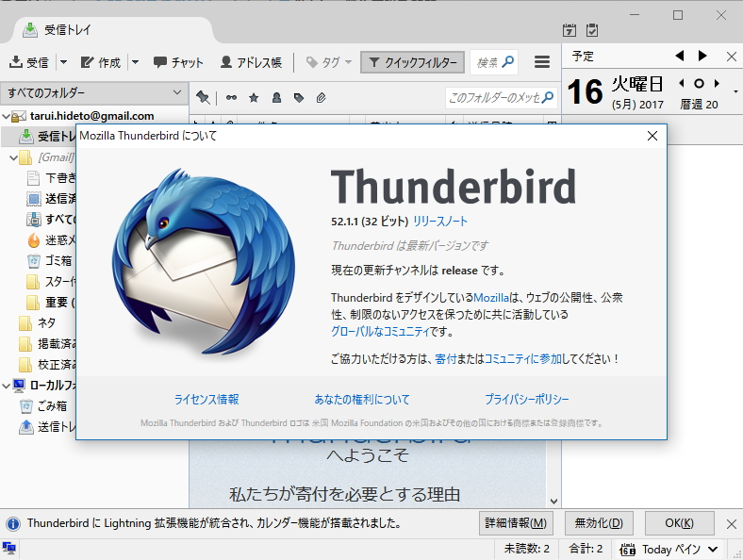Open the リリースノート link
This screenshot has width=743, height=560.
(440, 222)
